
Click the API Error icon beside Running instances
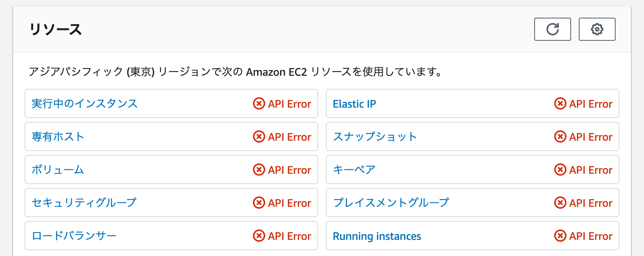(x=560, y=236)
